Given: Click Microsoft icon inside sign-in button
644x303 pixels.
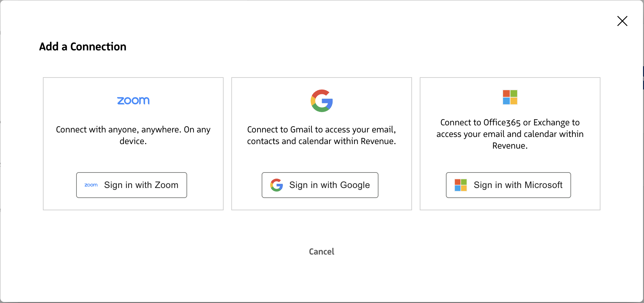Looking at the screenshot, I should [x=461, y=185].
